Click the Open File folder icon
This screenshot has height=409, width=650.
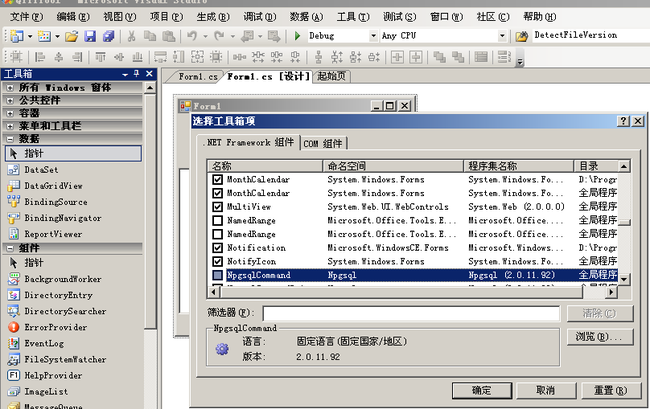(71, 36)
